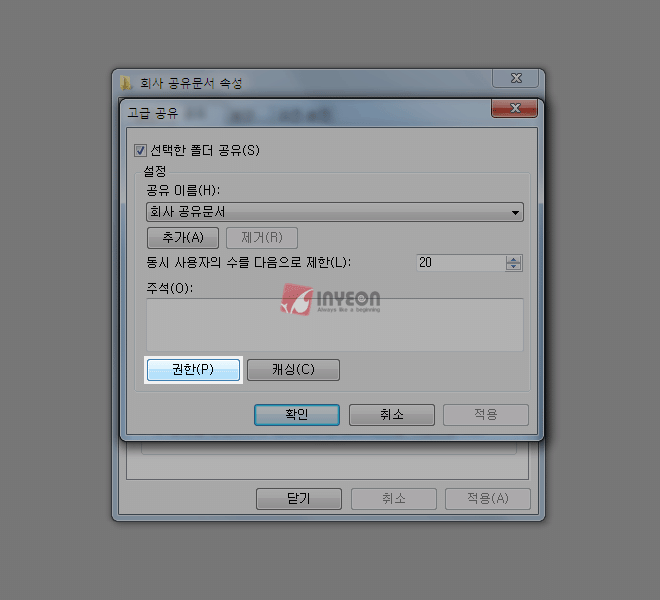Image resolution: width=660 pixels, height=600 pixels.
Task: Increase simultaneous user limit with up arrow
Action: 513,259
